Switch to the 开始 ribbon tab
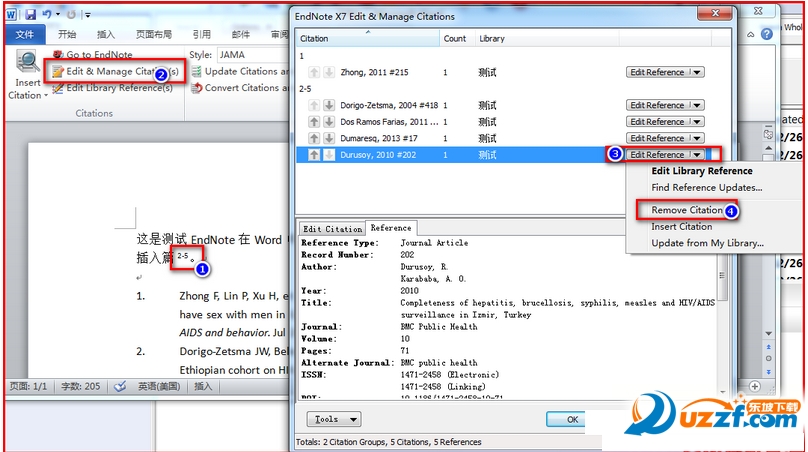808x452 pixels. pyautogui.click(x=67, y=35)
